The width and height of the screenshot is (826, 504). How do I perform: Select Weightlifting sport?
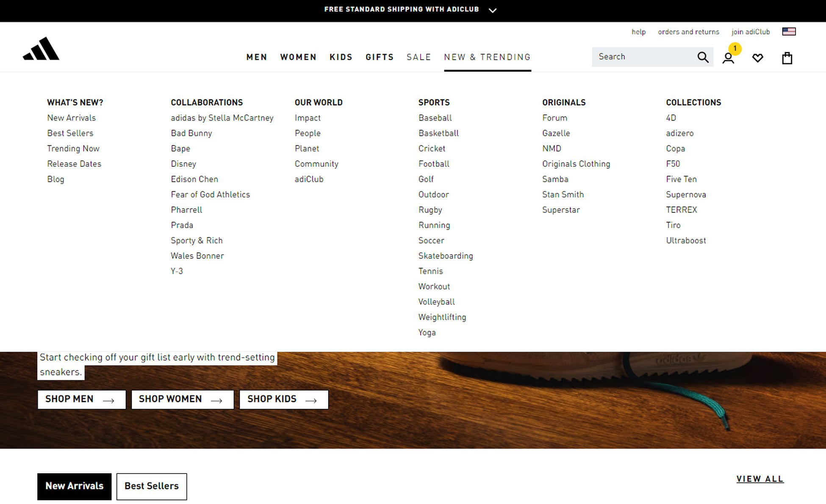pos(442,317)
